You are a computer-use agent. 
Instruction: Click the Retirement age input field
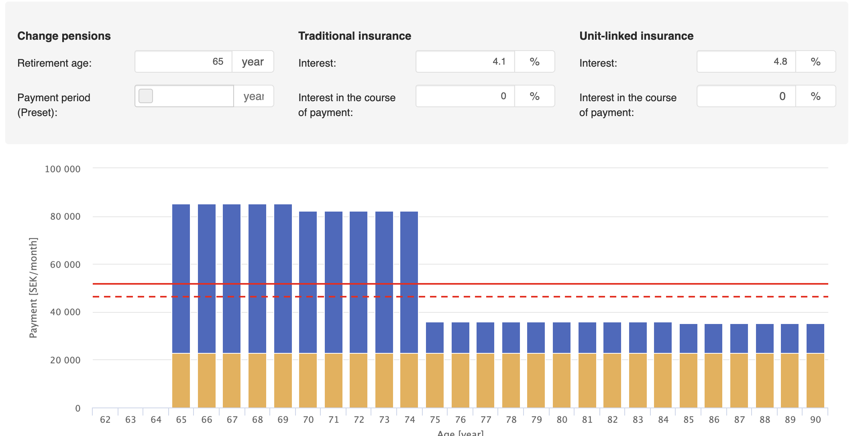click(x=184, y=62)
